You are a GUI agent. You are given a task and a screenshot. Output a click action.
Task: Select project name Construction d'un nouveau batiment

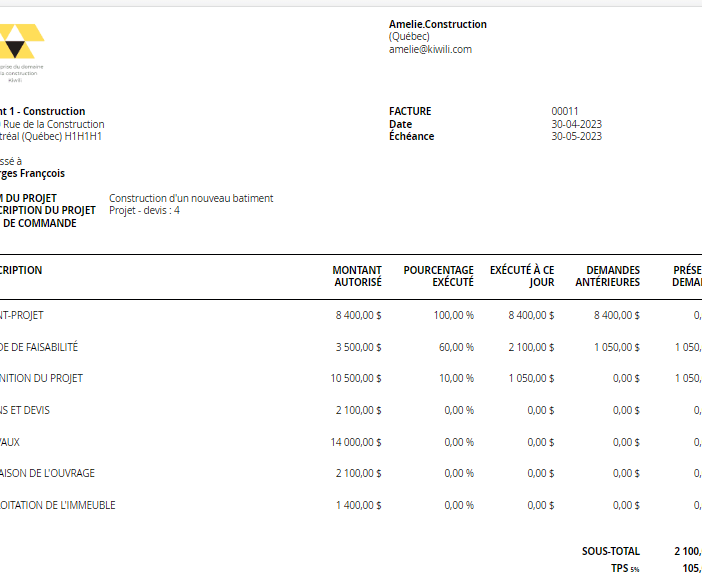[191, 198]
